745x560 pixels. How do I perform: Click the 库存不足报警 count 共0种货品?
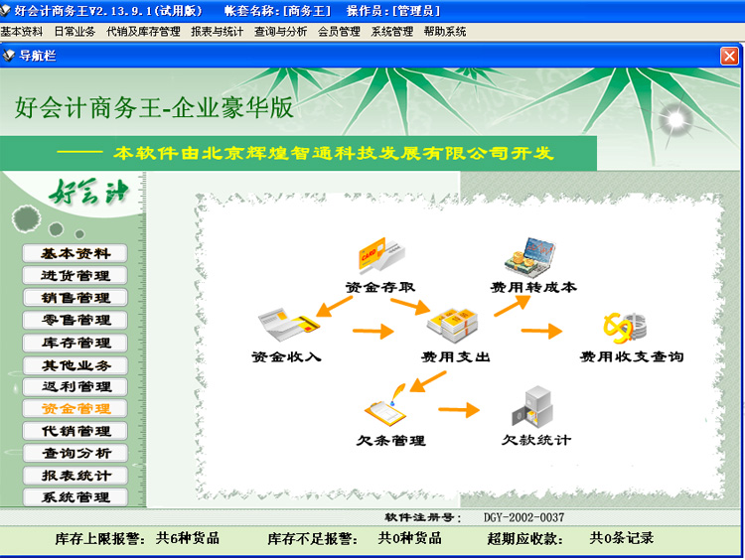[x=409, y=538]
